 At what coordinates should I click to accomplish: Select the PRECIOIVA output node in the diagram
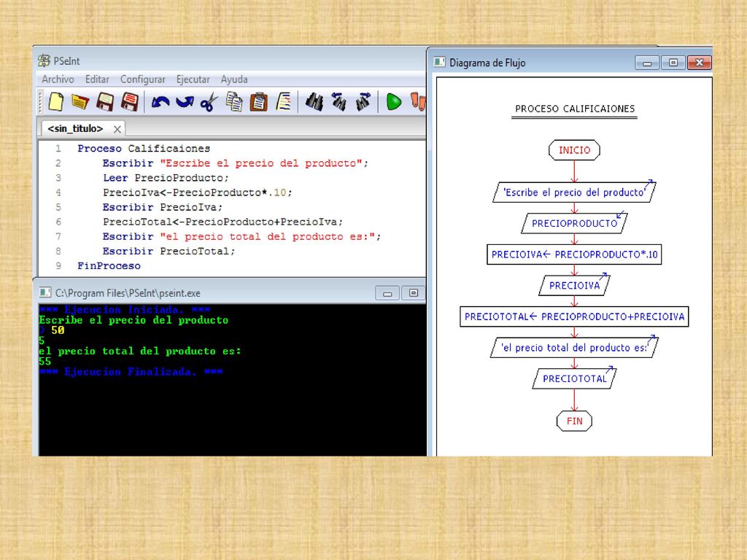coord(575,285)
